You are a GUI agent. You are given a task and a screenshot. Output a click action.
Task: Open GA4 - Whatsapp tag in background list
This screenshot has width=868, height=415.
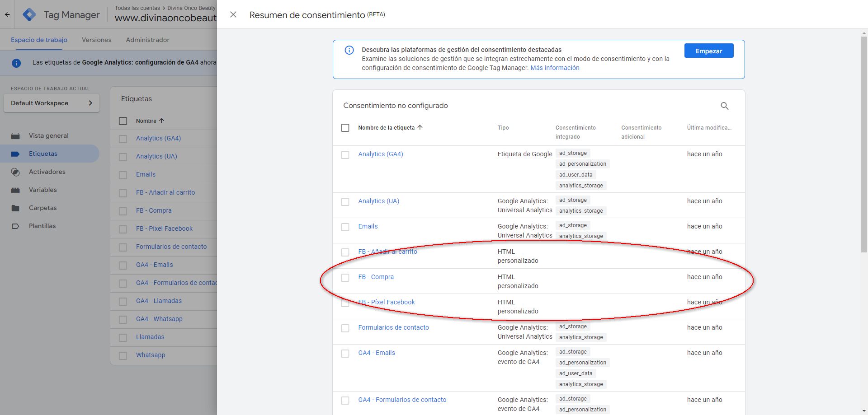pyautogui.click(x=159, y=319)
